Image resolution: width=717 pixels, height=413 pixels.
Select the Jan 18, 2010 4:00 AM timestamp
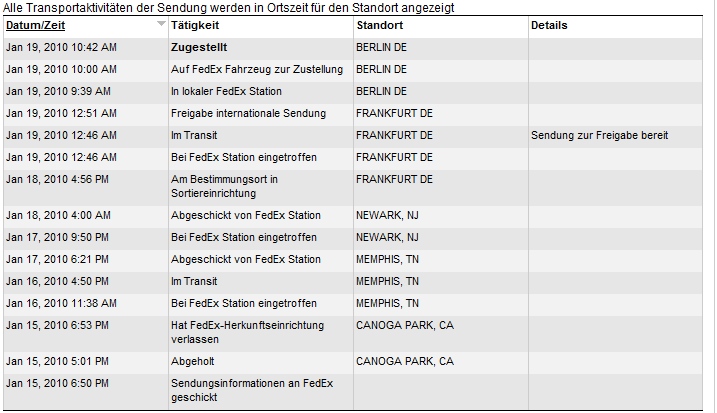[58, 215]
